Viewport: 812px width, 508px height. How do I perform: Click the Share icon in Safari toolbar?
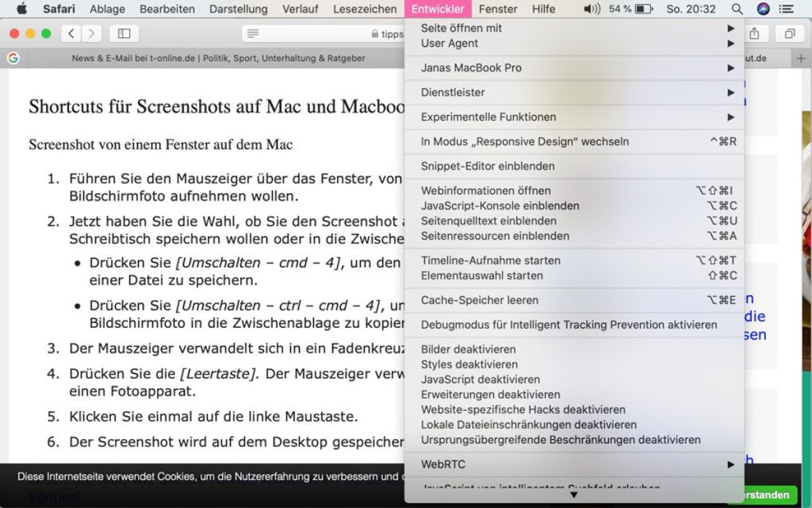pyautogui.click(x=755, y=33)
